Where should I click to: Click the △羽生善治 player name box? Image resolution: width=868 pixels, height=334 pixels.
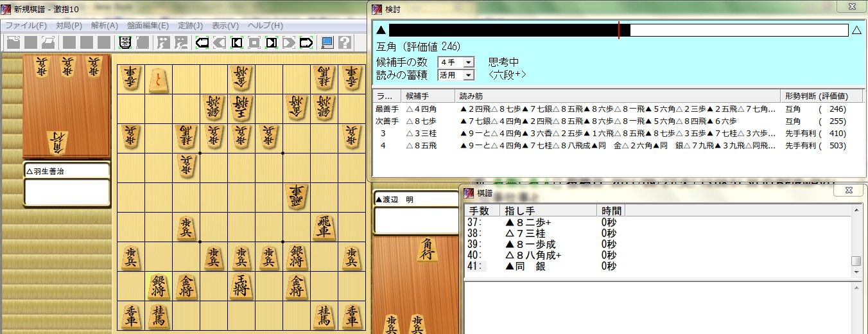pyautogui.click(x=66, y=171)
